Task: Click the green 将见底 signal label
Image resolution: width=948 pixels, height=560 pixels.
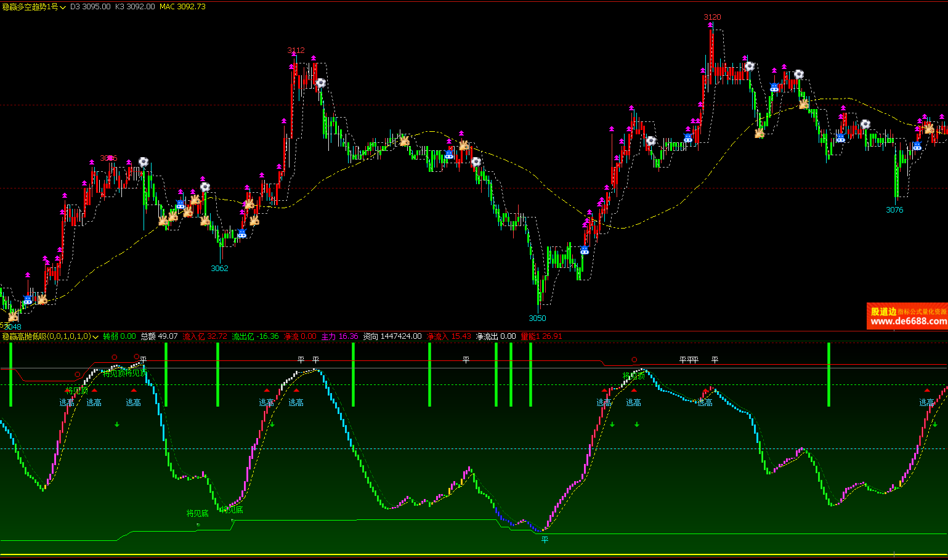Action: 197,513
